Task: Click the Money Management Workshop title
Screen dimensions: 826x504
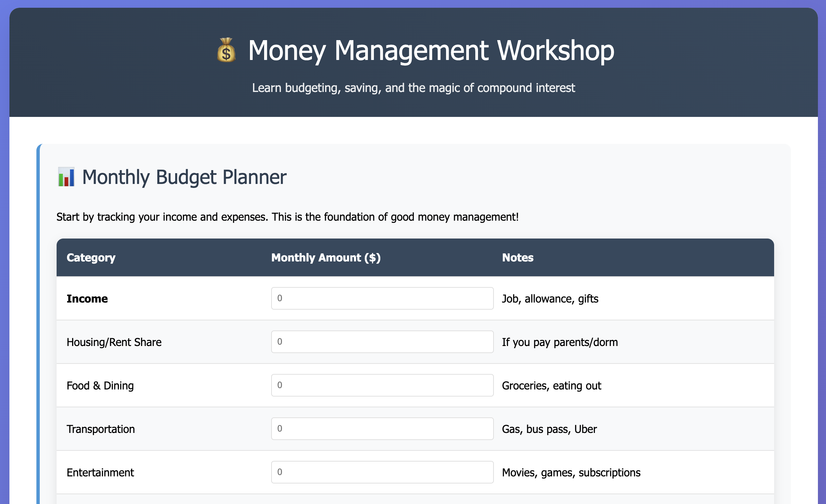Action: point(431,51)
